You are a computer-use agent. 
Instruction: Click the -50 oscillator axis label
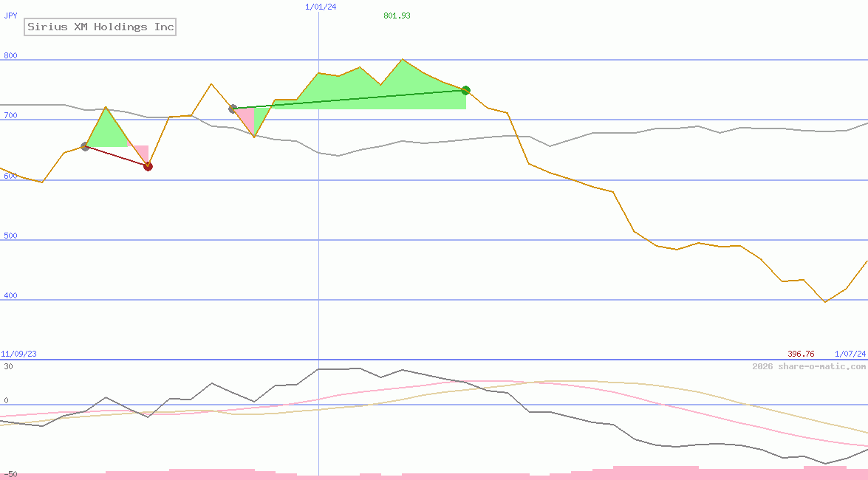[10, 475]
